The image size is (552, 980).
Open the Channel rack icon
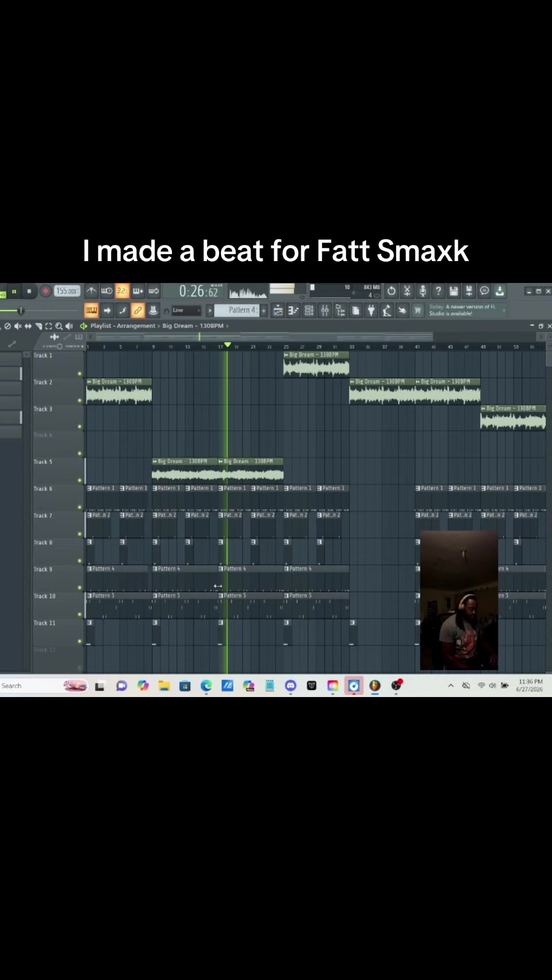(x=309, y=311)
